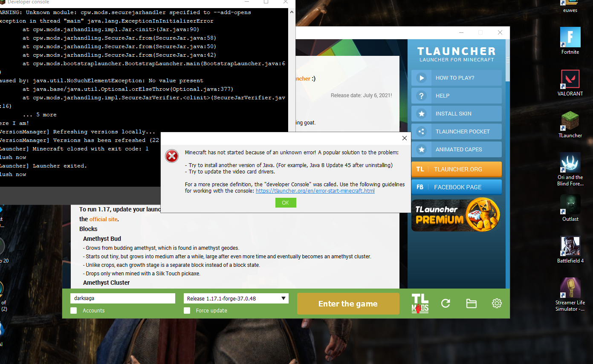Screen dimensions: 593x364
Task: Open the TLauncher settings gear
Action: click(497, 303)
